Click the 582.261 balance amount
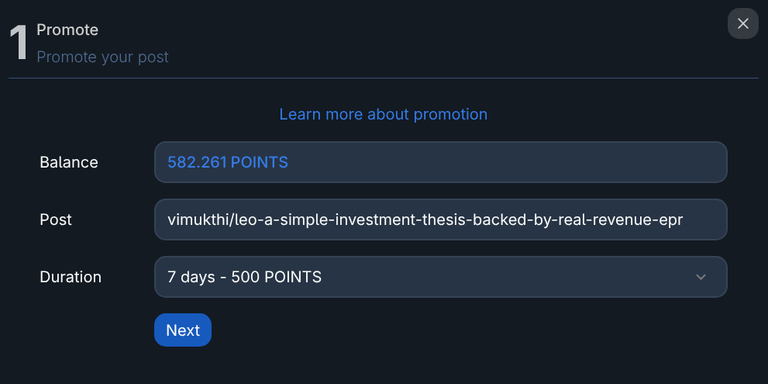This screenshot has width=768, height=384. click(197, 163)
